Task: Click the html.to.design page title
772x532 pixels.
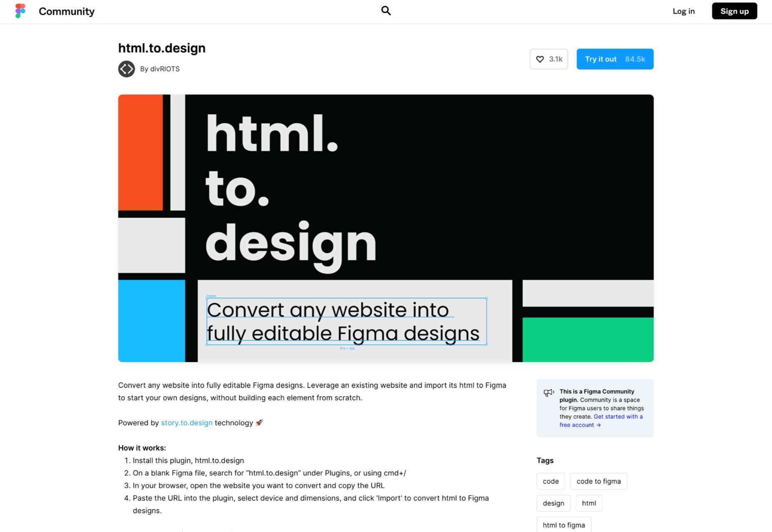Action: coord(162,48)
